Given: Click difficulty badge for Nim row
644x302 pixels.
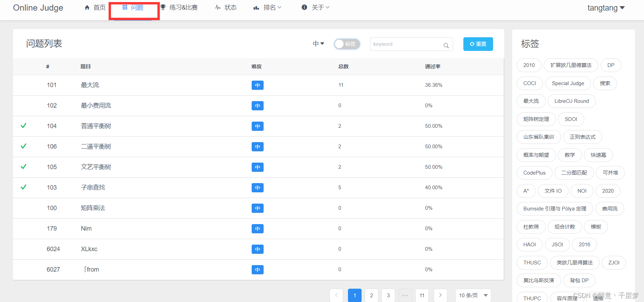Looking at the screenshot, I should point(257,229).
